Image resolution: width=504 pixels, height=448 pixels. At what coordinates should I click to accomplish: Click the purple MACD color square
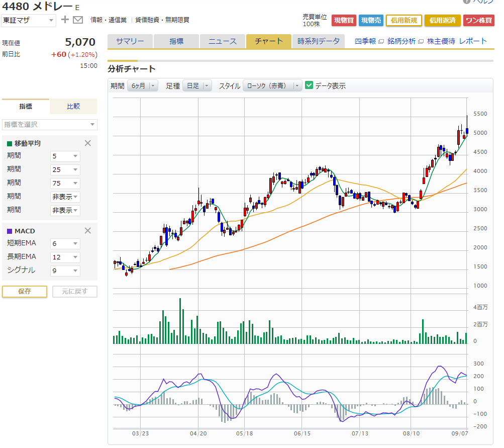click(x=10, y=231)
